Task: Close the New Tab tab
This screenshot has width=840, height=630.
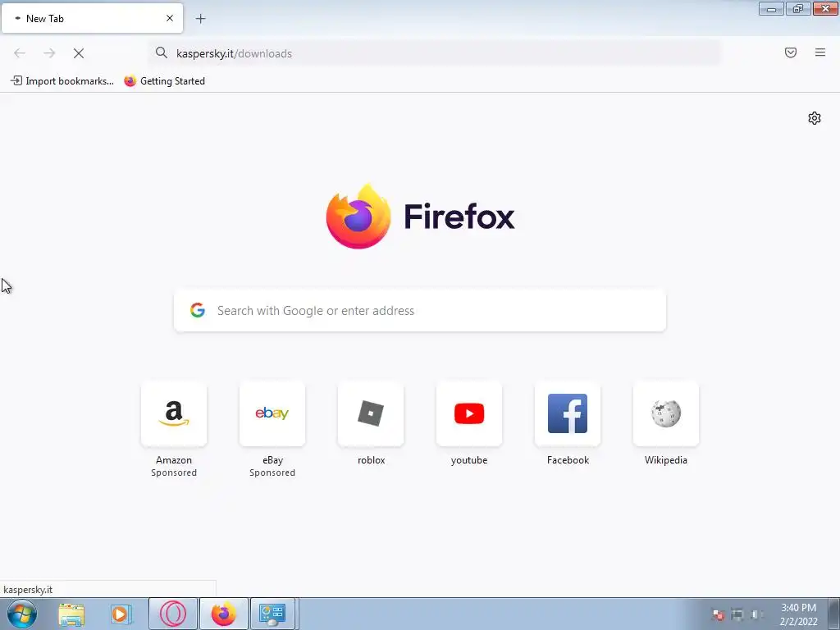Action: click(x=170, y=18)
